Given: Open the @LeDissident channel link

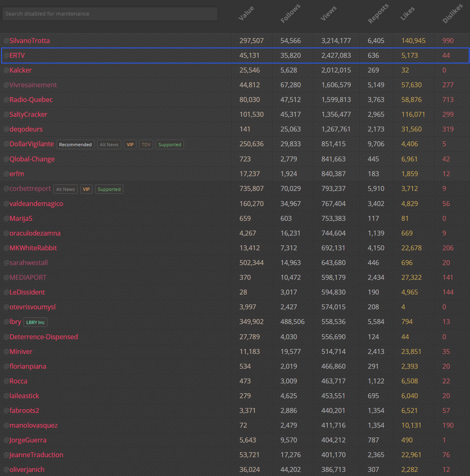Looking at the screenshot, I should (24, 292).
